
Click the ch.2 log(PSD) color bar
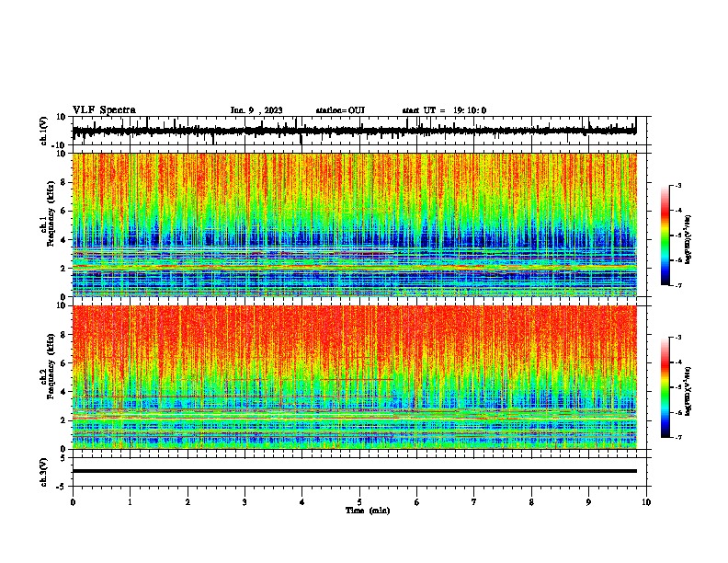pyautogui.click(x=665, y=387)
